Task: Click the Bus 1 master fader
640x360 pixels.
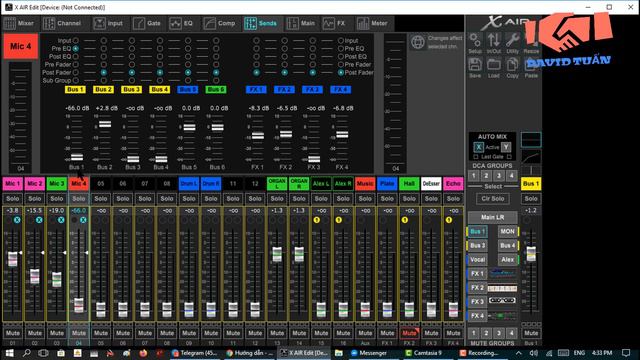Action: (531, 254)
